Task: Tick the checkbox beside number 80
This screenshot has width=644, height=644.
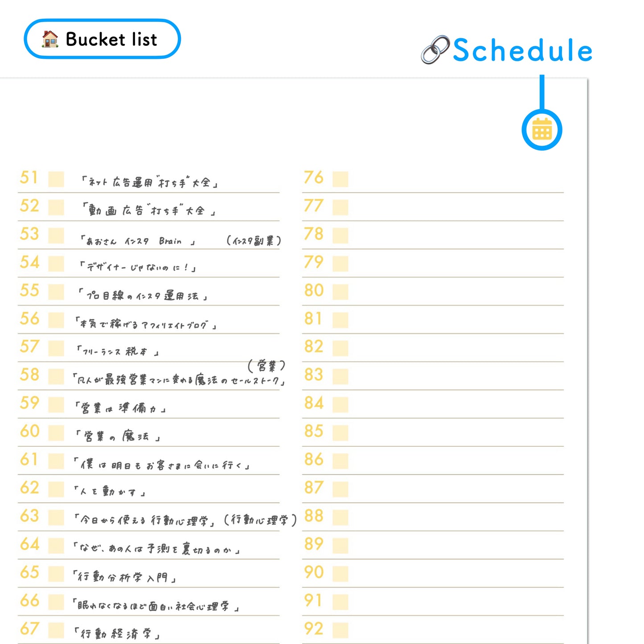Action: pyautogui.click(x=340, y=292)
